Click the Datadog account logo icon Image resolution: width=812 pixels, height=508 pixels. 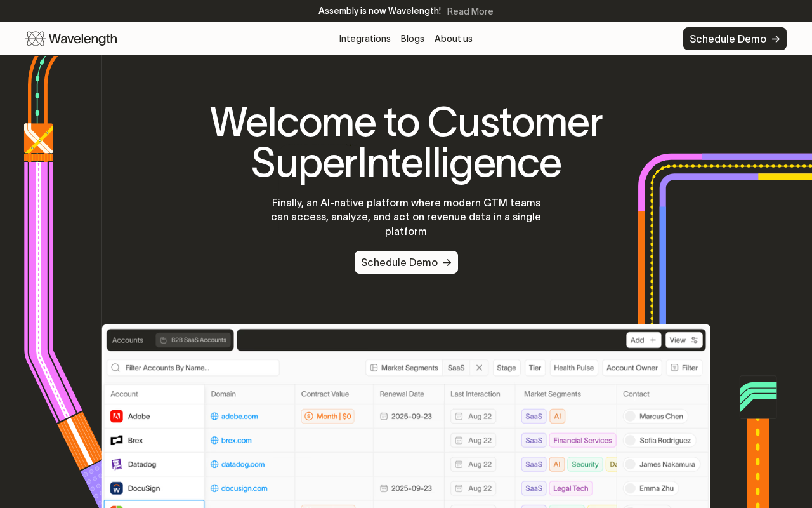tap(117, 464)
